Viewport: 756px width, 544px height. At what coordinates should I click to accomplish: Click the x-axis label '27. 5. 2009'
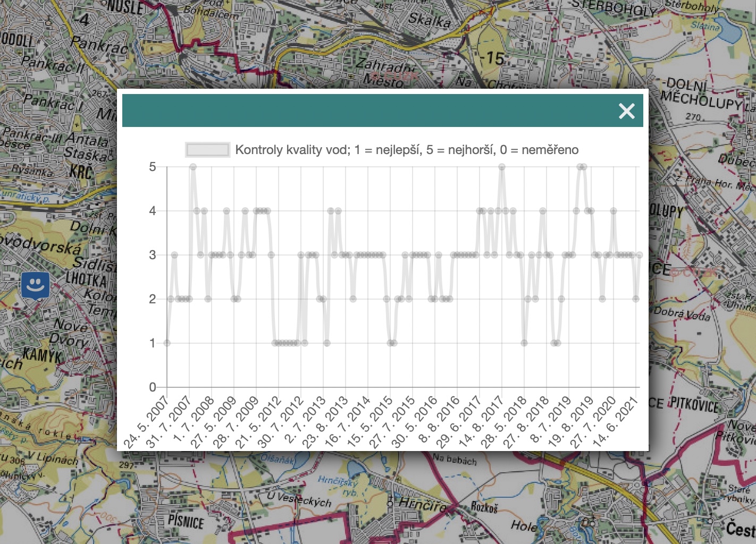213,422
